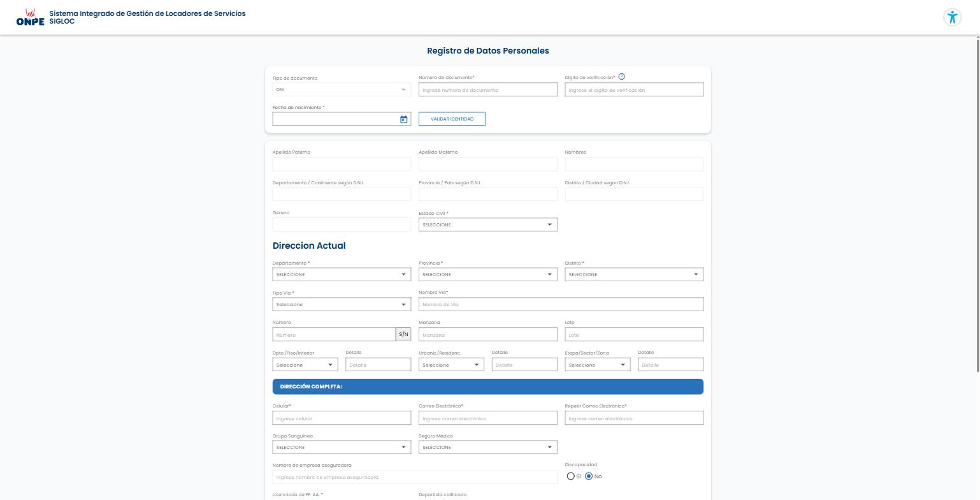Image resolution: width=980 pixels, height=500 pixels.
Task: Focus the Detalle field beside Urbaniz./Residenc.
Action: pos(524,365)
